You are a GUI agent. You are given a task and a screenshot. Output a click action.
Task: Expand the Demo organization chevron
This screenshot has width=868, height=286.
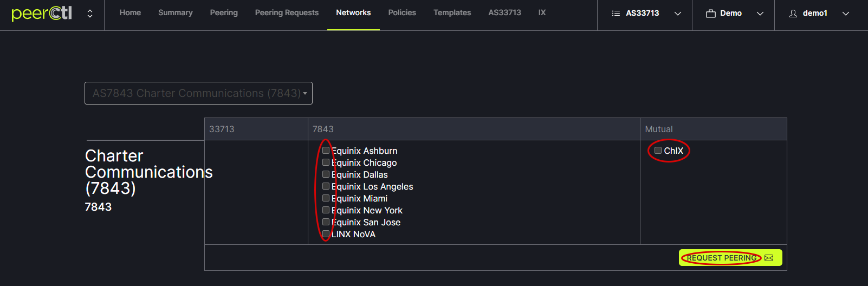point(760,14)
